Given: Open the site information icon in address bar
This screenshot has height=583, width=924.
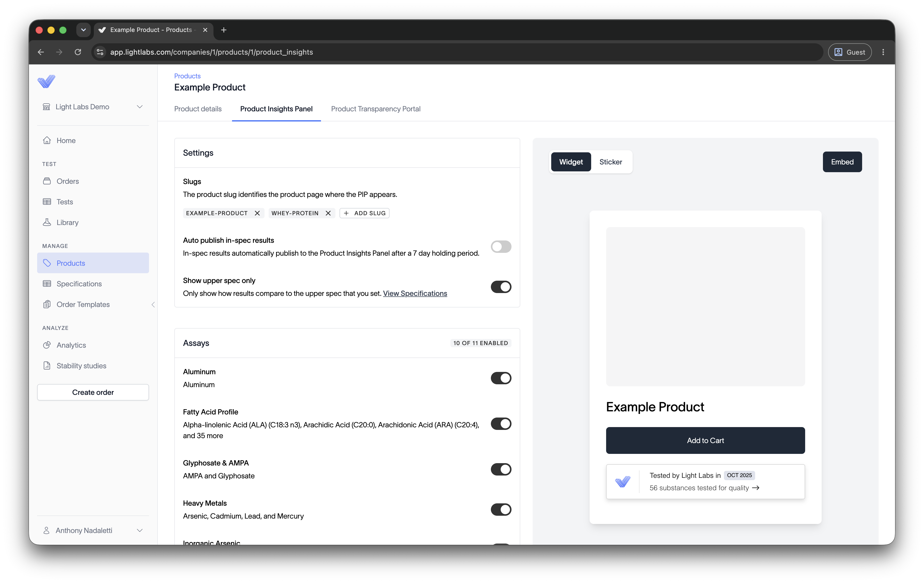Looking at the screenshot, I should coord(100,52).
